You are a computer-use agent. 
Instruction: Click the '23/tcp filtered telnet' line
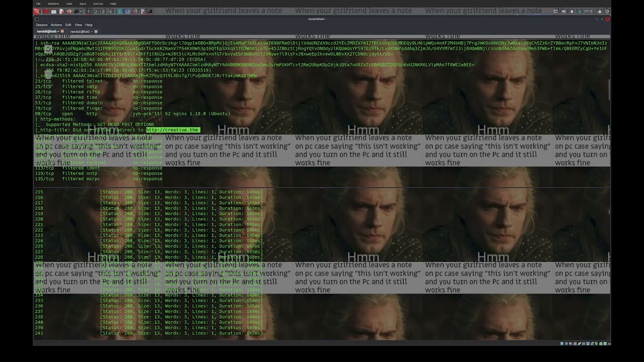point(99,81)
